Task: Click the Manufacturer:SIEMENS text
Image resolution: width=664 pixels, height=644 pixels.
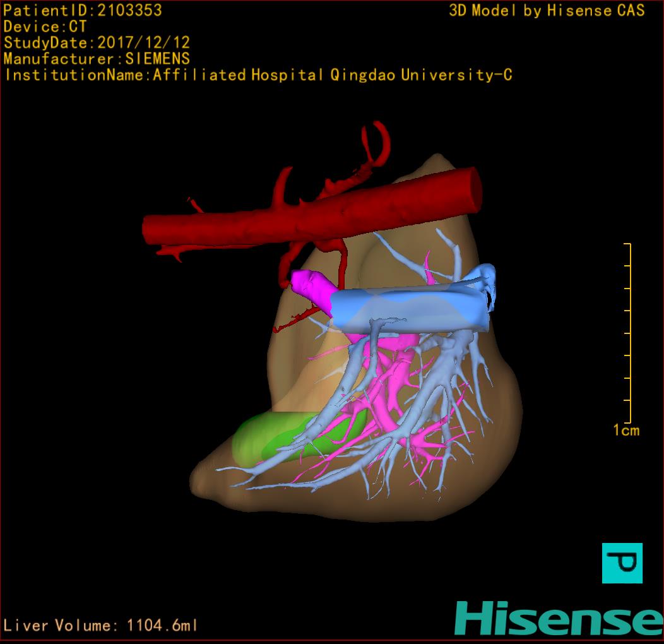Action: 97,59
